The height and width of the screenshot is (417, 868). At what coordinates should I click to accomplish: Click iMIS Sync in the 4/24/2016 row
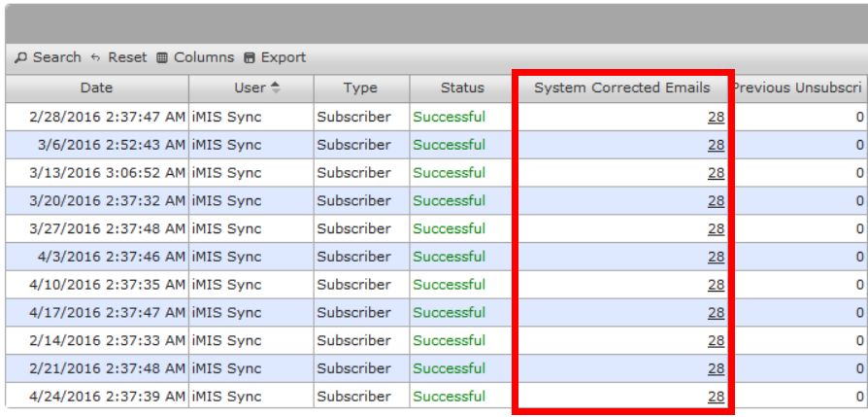pyautogui.click(x=226, y=397)
